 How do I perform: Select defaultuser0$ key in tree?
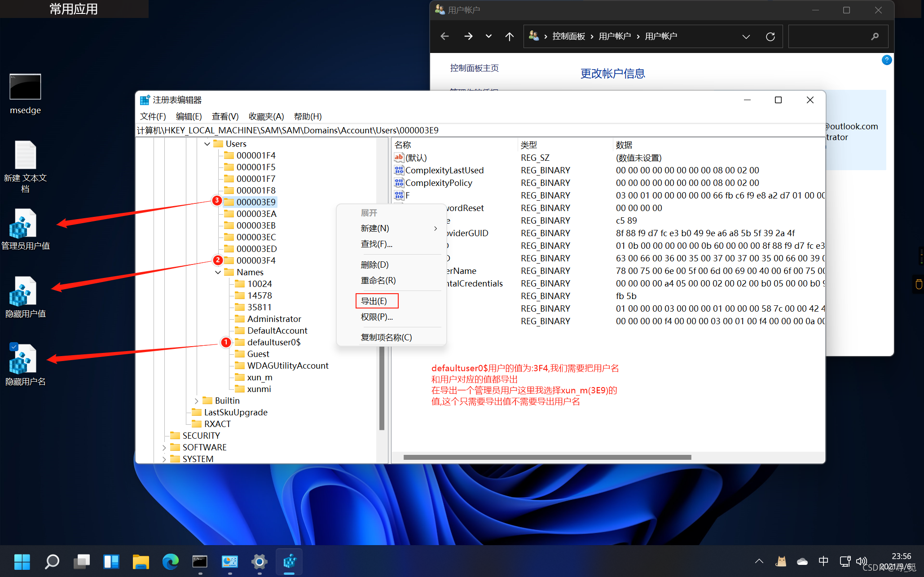pyautogui.click(x=273, y=342)
